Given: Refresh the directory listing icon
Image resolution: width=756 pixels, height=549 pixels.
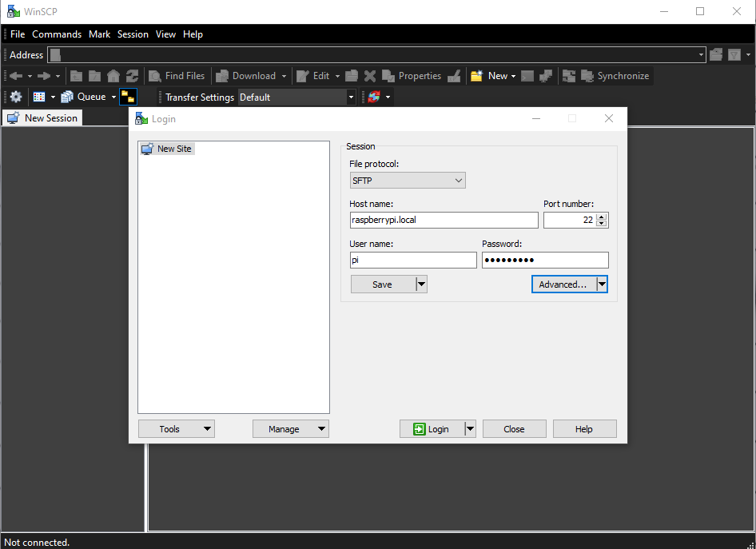Looking at the screenshot, I should [x=132, y=76].
